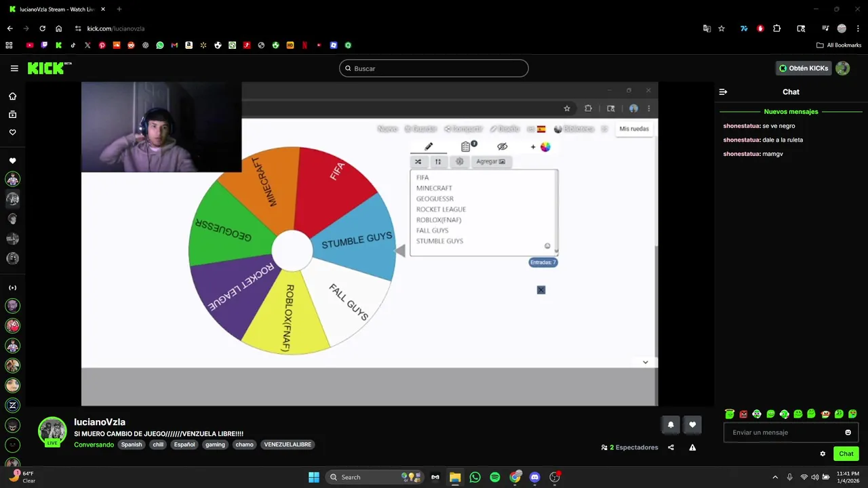Open the YouTube bookmark

30,45
